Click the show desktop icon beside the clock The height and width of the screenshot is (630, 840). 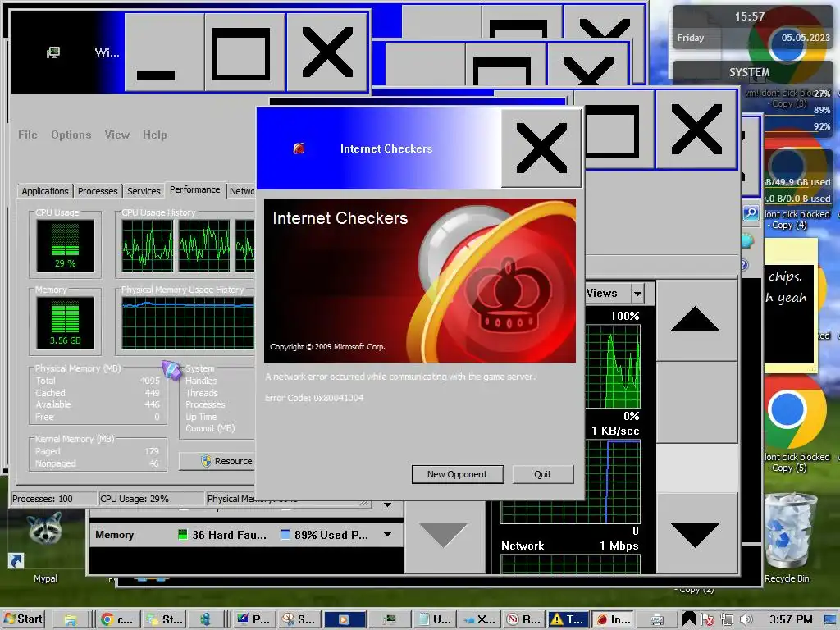832,620
